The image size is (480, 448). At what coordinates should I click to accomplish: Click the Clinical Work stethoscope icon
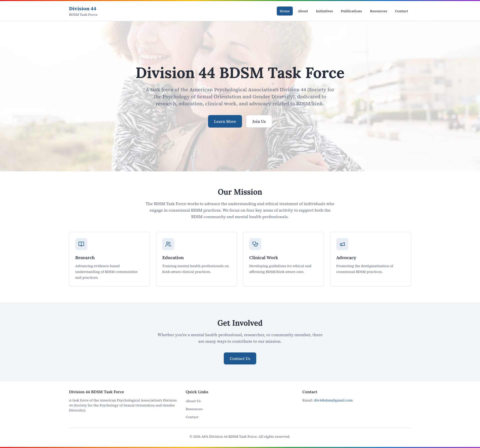(x=255, y=244)
